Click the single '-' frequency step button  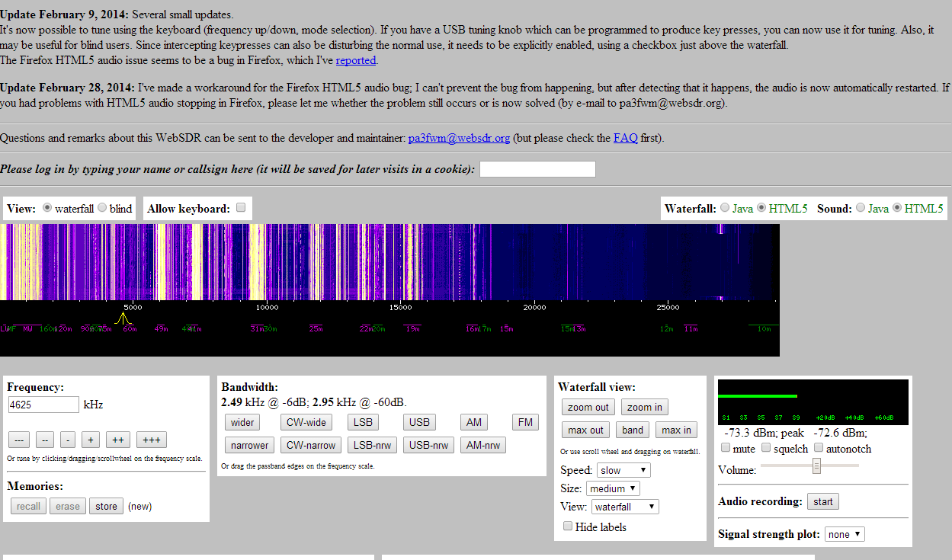click(68, 440)
